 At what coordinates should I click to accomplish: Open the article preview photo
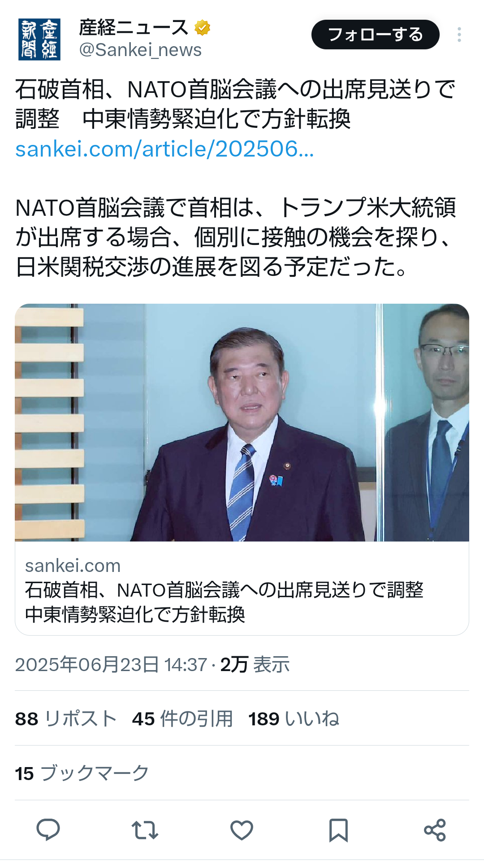(x=242, y=423)
